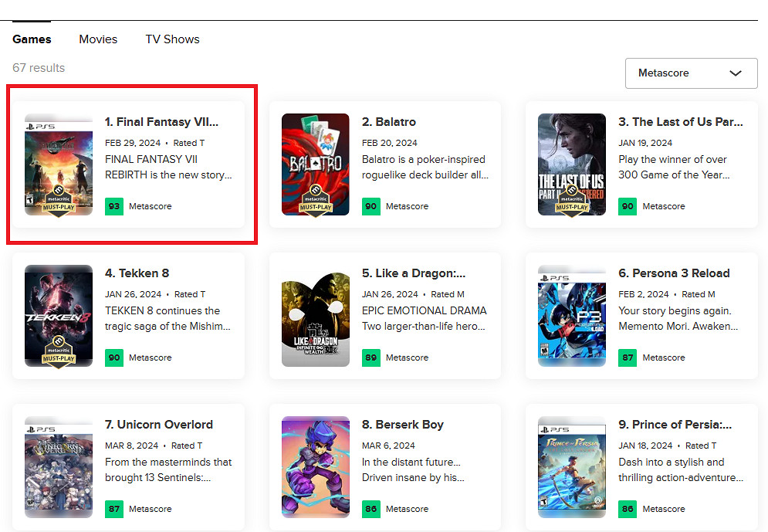
Task: Open the Unicorn Overlord title link
Action: tap(159, 425)
